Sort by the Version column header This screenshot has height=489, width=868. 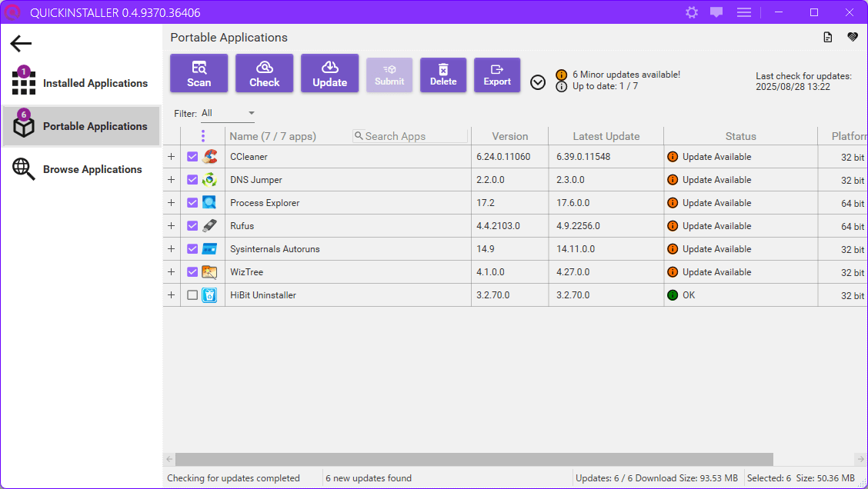tap(510, 136)
